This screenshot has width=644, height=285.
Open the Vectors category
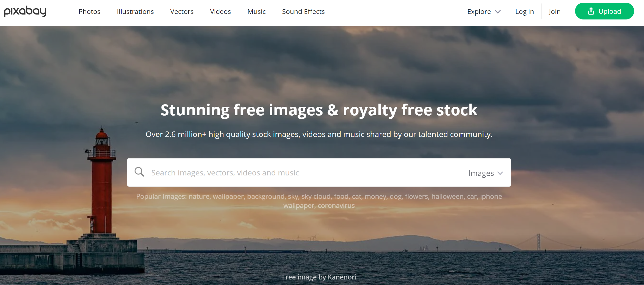182,12
